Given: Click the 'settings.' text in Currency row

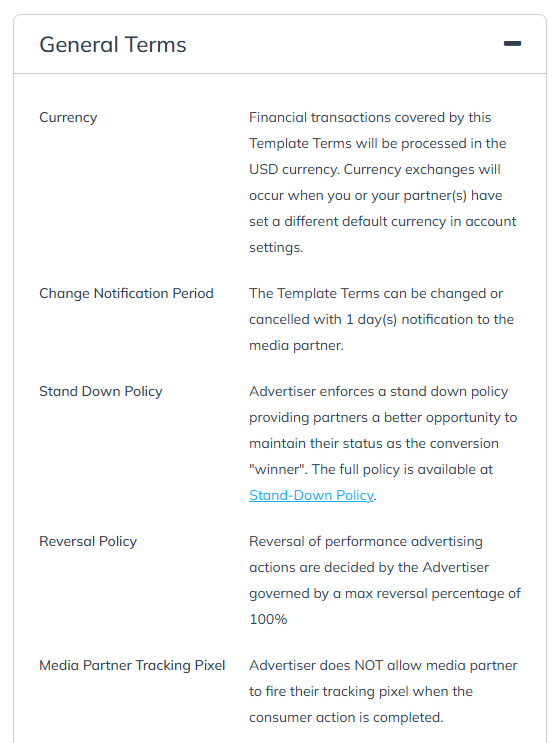Looking at the screenshot, I should point(276,247).
